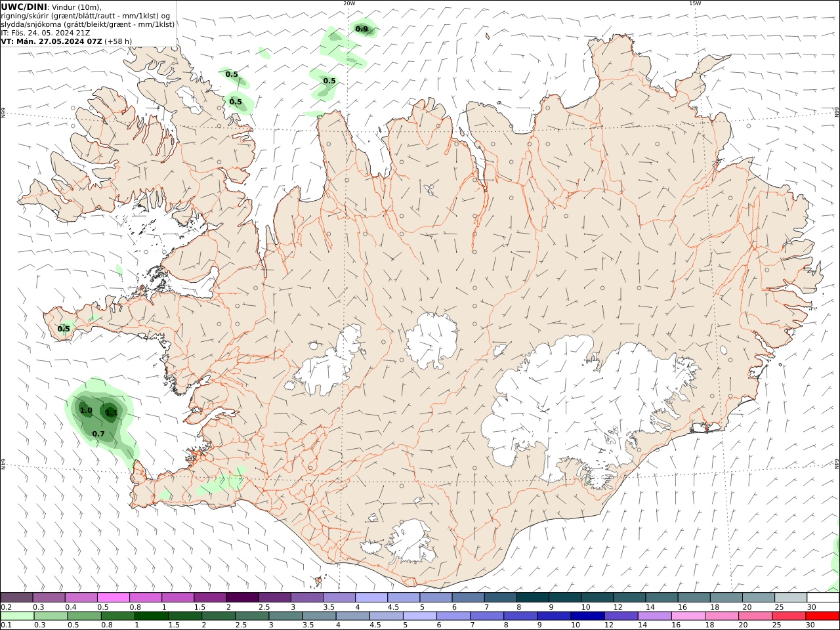Click the darkest green 1–1.5 rain swatch
The height and width of the screenshot is (630, 840).
[151, 616]
